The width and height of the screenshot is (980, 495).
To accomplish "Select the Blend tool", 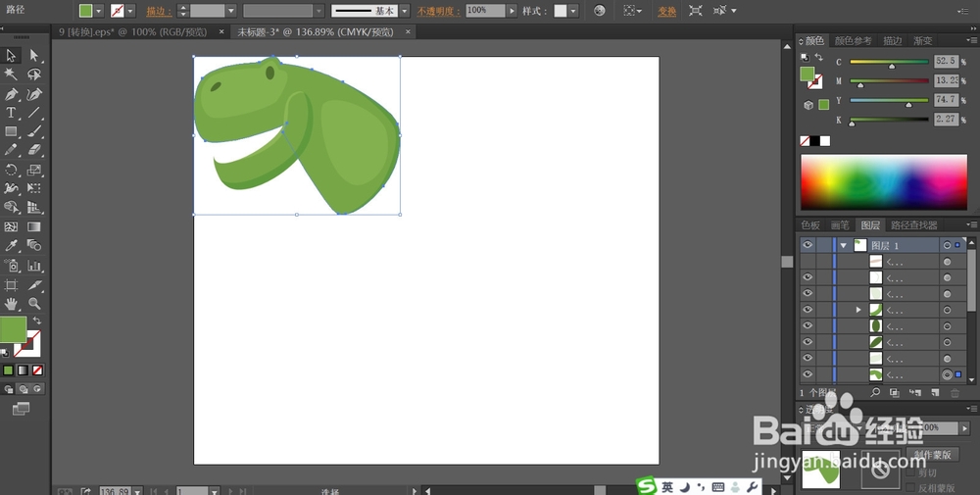I will click(34, 246).
